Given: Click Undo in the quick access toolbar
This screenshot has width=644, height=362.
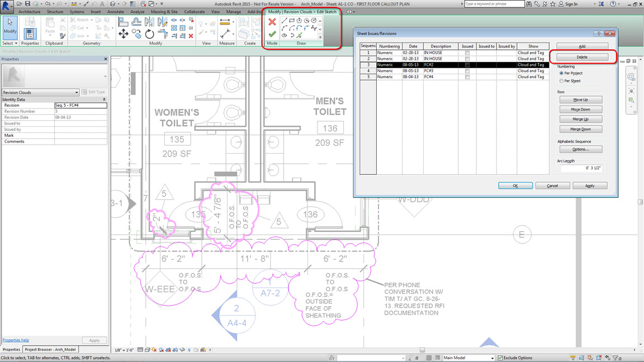Looking at the screenshot, I should point(47,4).
